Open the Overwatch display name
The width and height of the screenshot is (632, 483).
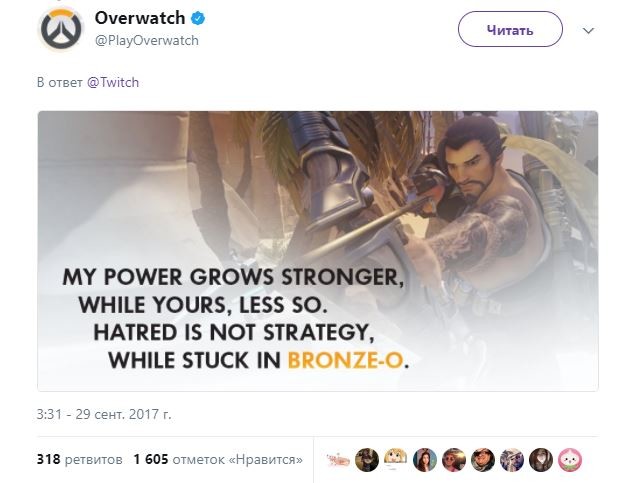coord(140,18)
